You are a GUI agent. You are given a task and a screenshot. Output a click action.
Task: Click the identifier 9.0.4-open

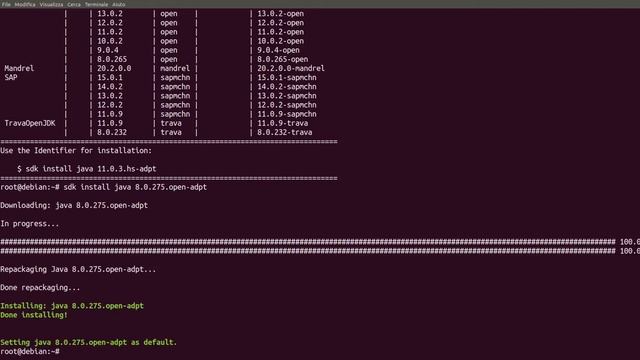pyautogui.click(x=278, y=50)
